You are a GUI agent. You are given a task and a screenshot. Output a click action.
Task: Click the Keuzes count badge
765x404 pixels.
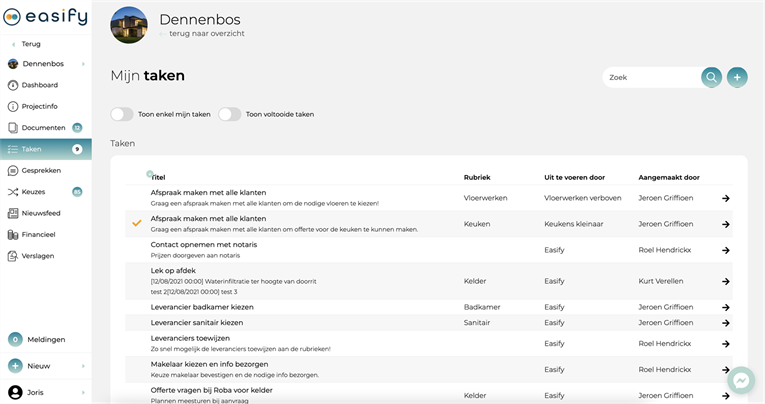point(77,192)
